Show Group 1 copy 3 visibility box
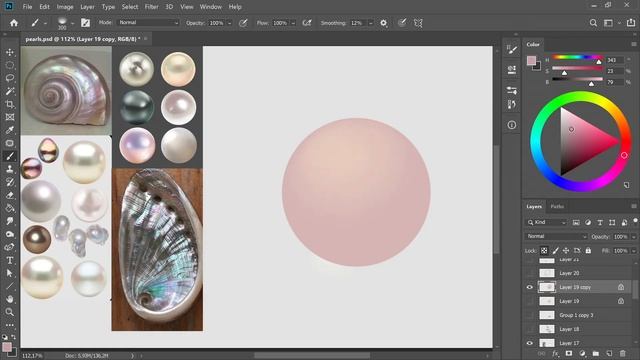The image size is (640, 360). 529,315
